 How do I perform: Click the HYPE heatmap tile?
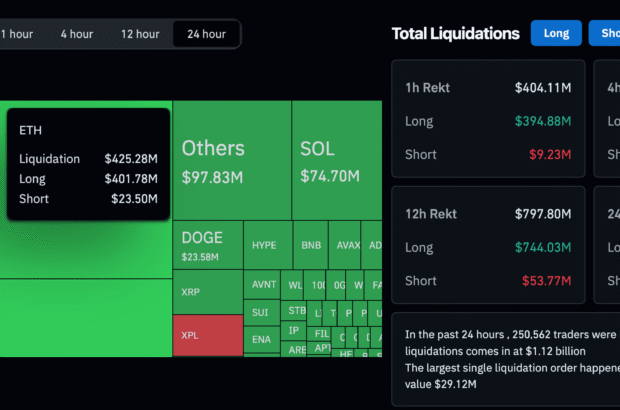[x=266, y=246]
